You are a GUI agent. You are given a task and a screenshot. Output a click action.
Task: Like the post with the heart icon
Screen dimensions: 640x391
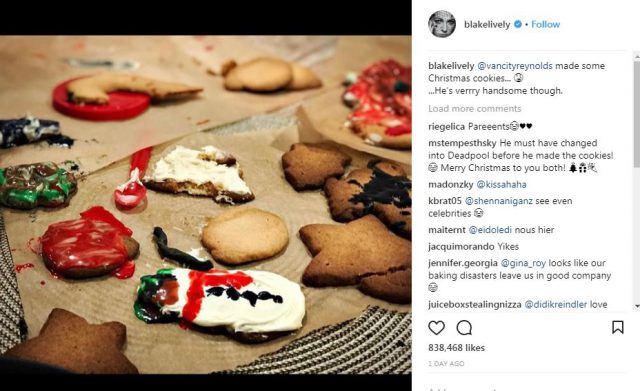[x=436, y=328]
